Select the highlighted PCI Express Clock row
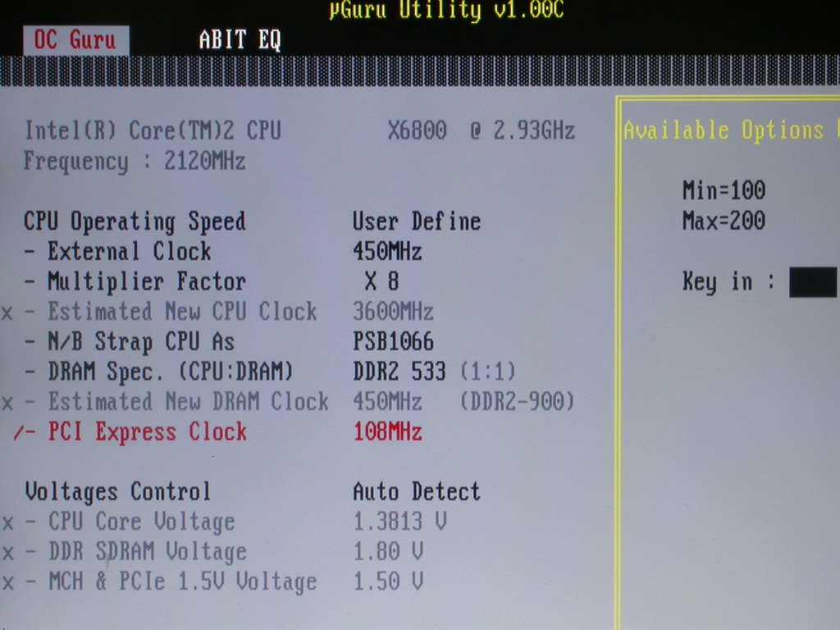This screenshot has height=630, width=840. pyautogui.click(x=130, y=431)
